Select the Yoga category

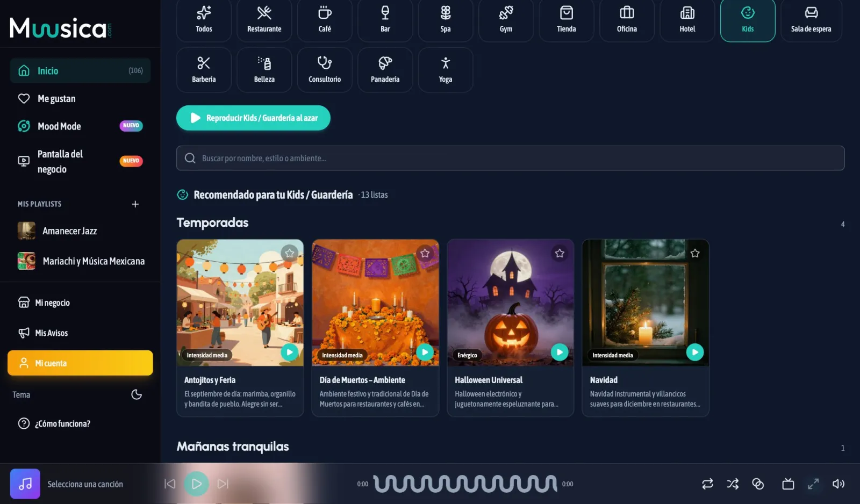tap(446, 70)
